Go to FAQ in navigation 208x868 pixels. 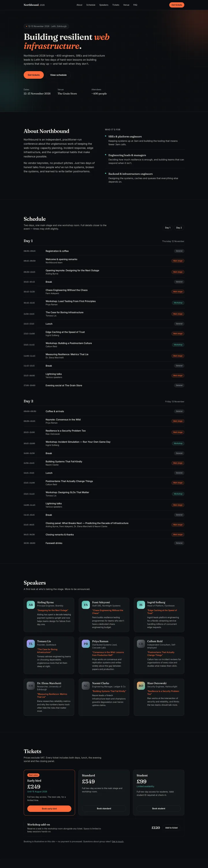135,5
